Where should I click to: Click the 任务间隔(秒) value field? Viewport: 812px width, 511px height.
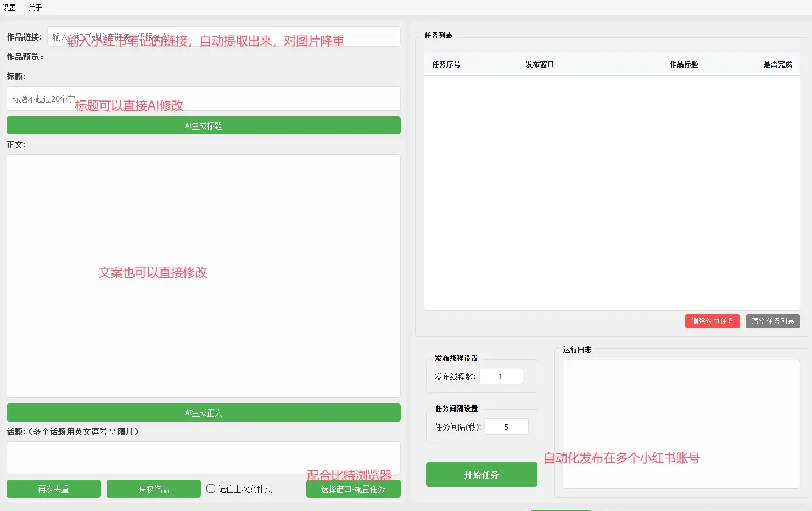(x=506, y=427)
